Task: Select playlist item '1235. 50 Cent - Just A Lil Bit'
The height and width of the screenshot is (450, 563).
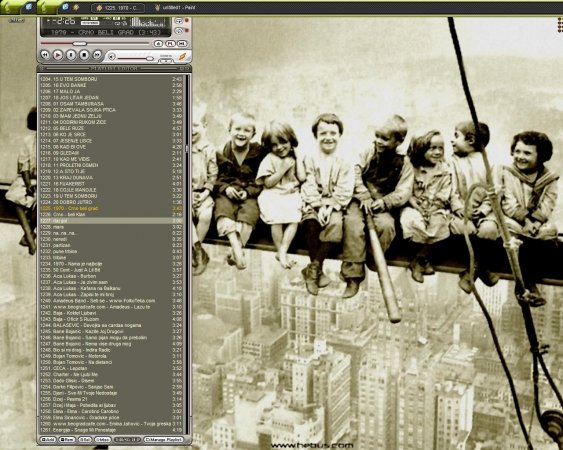Action: [x=111, y=270]
